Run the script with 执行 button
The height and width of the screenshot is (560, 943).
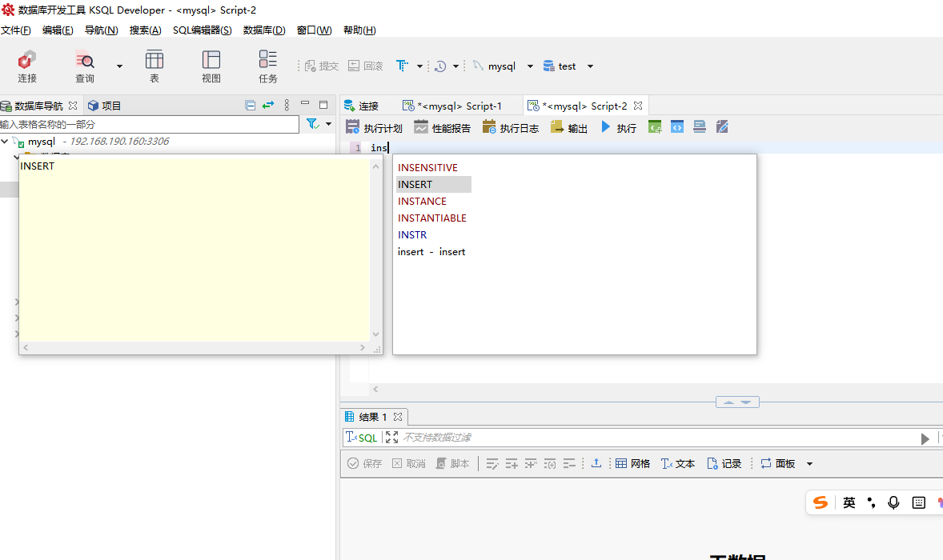(x=618, y=127)
